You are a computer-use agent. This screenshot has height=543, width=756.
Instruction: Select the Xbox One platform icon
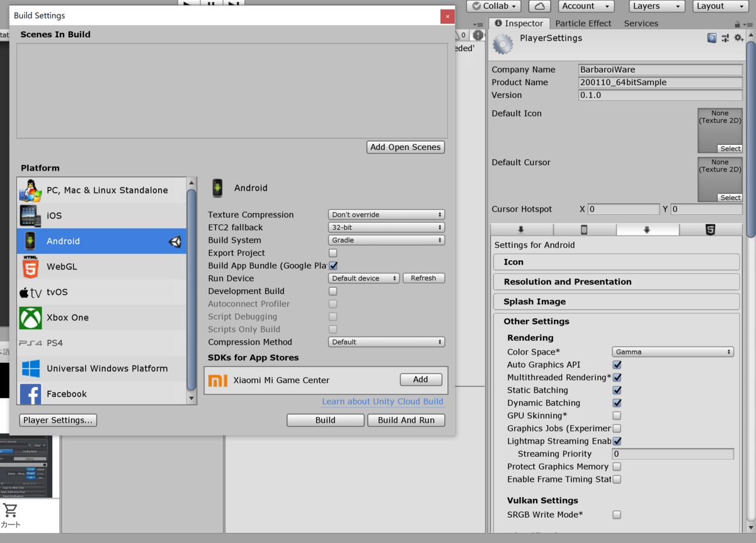[x=30, y=317]
